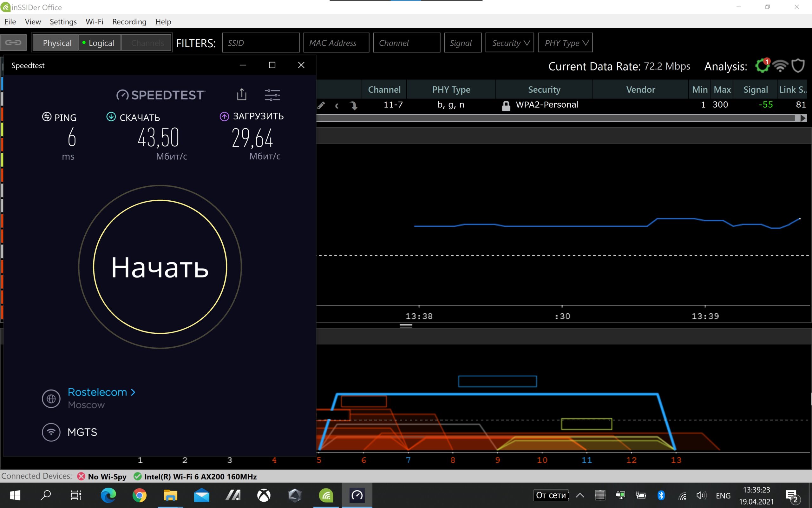Image resolution: width=812 pixels, height=508 pixels.
Task: Click the WPA2-Personal lock icon
Action: point(506,106)
